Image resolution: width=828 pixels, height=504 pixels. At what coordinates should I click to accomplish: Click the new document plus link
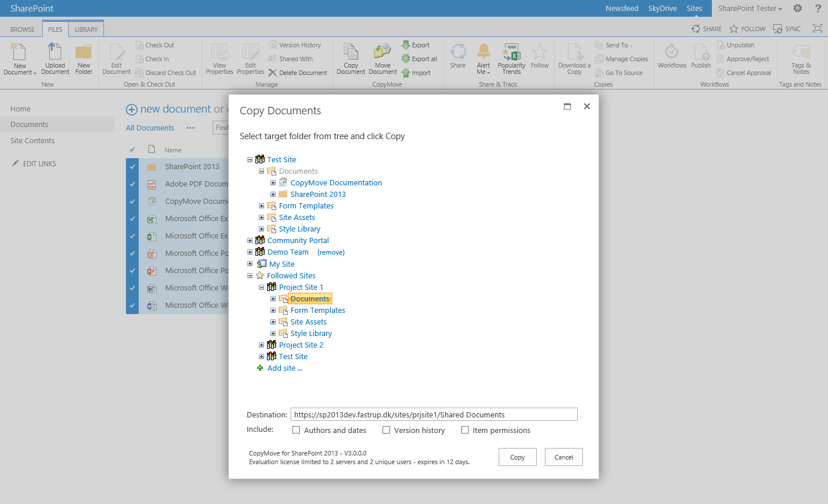[x=169, y=109]
